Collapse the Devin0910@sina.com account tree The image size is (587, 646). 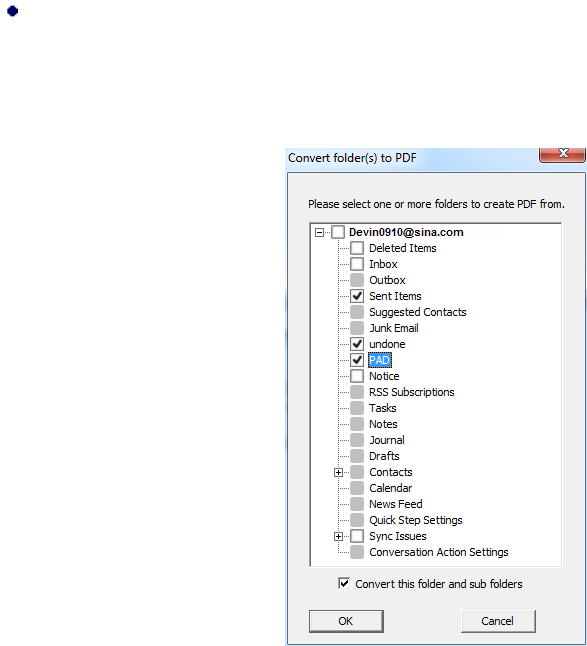[319, 233]
